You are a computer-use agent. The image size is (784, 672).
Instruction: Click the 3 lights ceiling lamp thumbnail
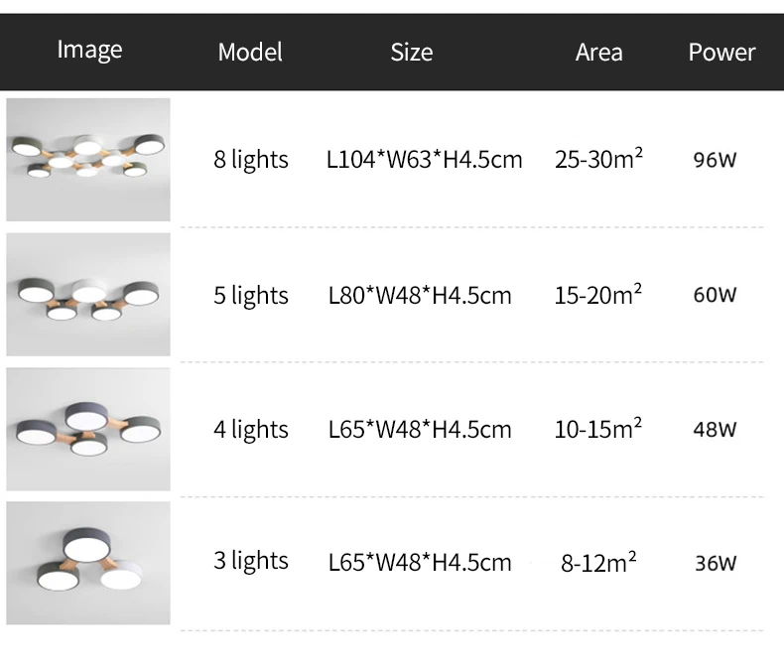click(x=88, y=563)
